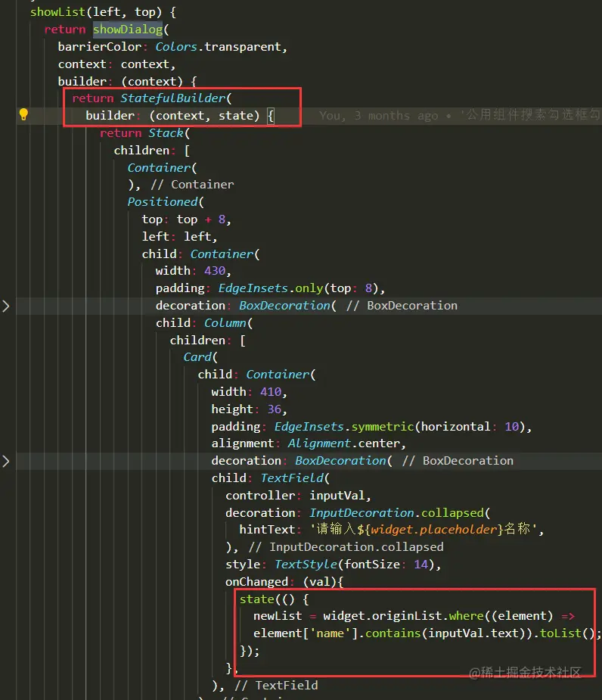The height and width of the screenshot is (700, 602).
Task: Click the width value 410
Action: coord(271,391)
